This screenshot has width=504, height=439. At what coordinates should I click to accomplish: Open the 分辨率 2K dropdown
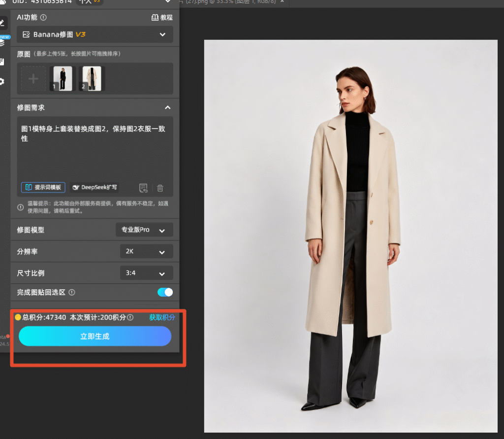147,251
